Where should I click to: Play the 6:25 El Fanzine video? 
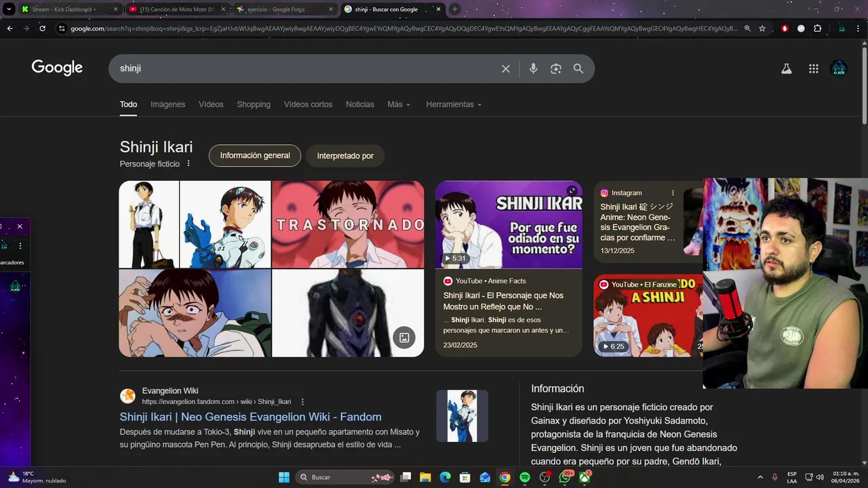point(649,315)
